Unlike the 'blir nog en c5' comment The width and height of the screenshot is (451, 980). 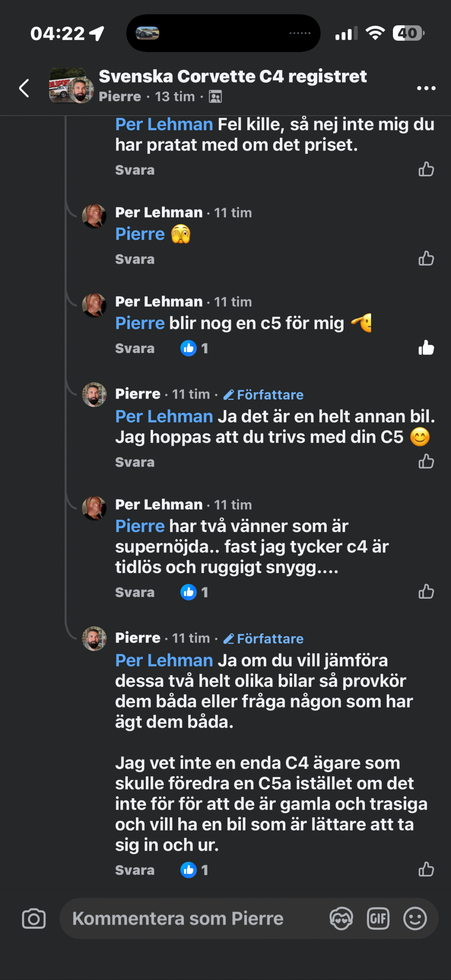click(426, 348)
